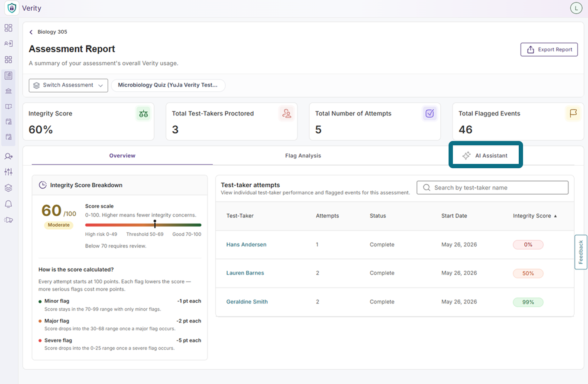Click the Search by test-taker name field
Screen dimensions: 588x384
click(492, 188)
